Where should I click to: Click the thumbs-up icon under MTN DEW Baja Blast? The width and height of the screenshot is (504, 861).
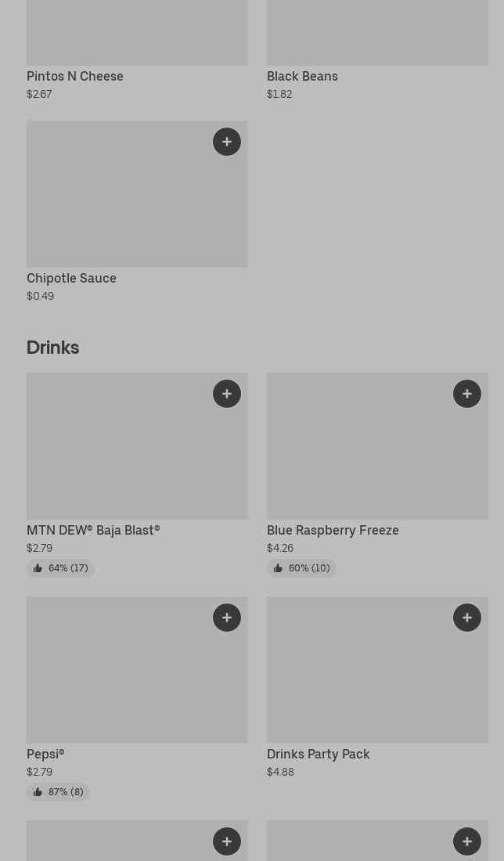point(38,568)
